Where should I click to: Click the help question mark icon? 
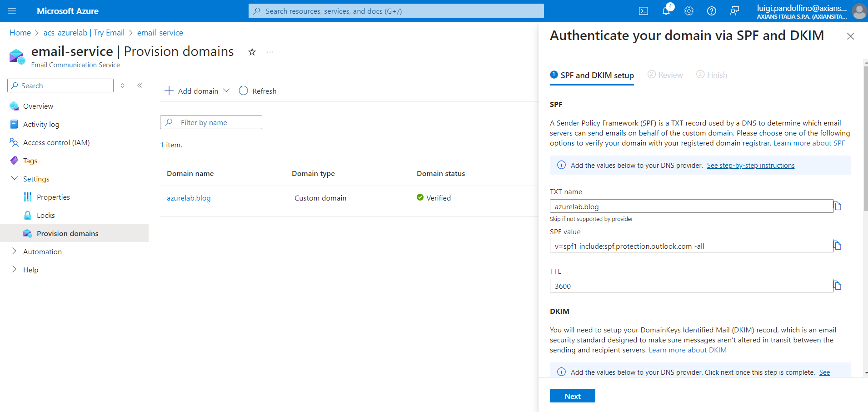[712, 11]
